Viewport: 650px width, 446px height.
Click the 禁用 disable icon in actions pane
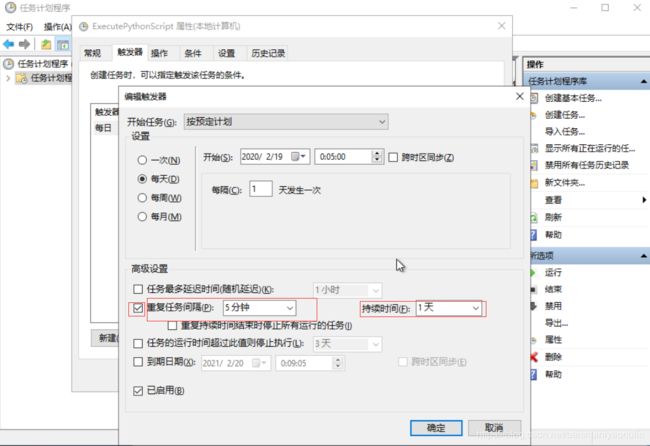coord(534,306)
